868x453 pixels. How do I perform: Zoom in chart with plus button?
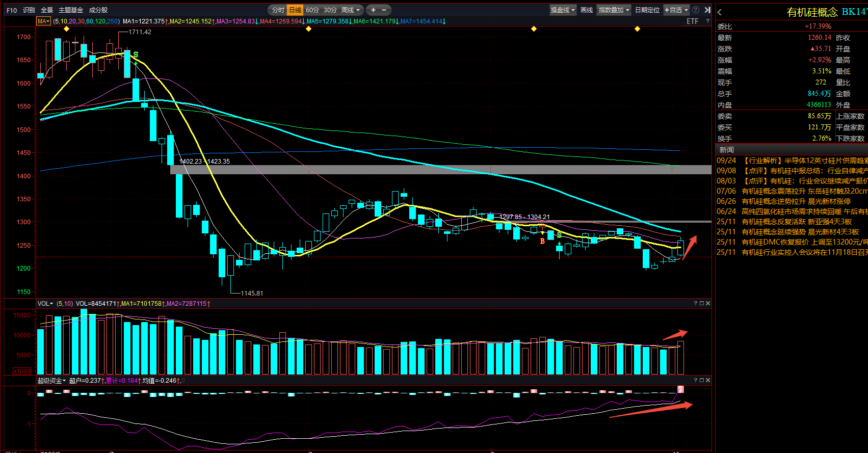[373, 10]
